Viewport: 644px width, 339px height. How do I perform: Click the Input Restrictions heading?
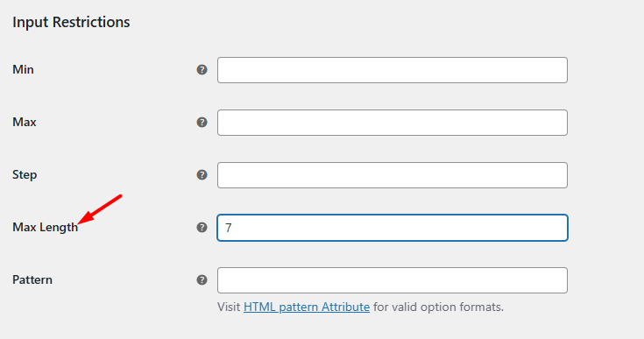pyautogui.click(x=71, y=22)
